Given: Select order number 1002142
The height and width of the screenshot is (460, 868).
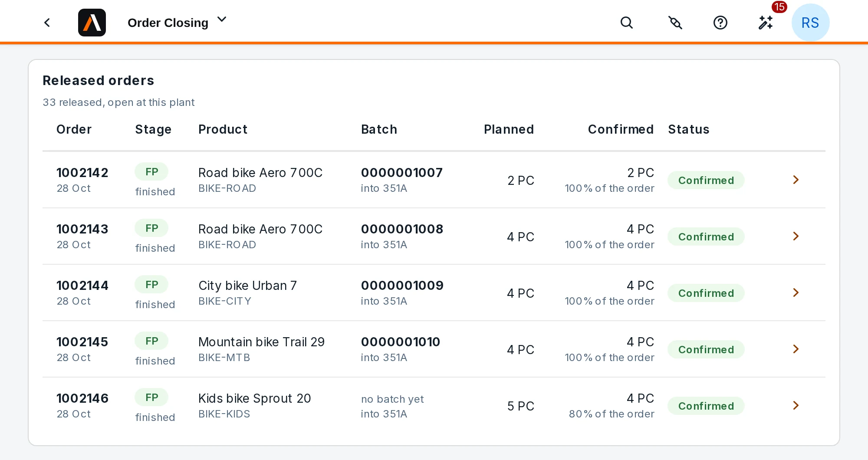Looking at the screenshot, I should pyautogui.click(x=82, y=173).
